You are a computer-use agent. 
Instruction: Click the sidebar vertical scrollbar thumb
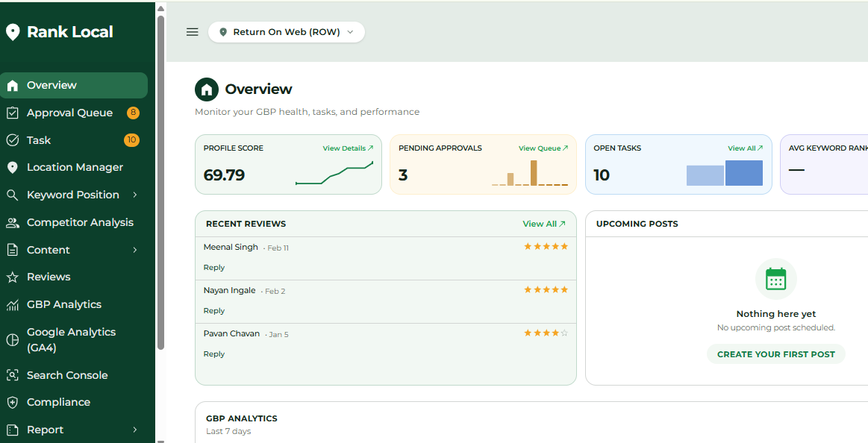tap(161, 183)
